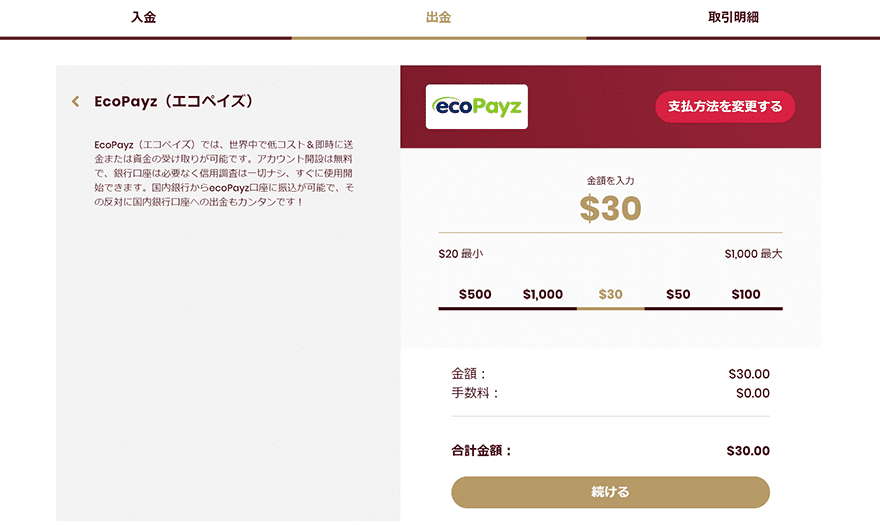880x527 pixels.
Task: Click the 手数料 fee $0.00 value
Action: pyautogui.click(x=753, y=393)
